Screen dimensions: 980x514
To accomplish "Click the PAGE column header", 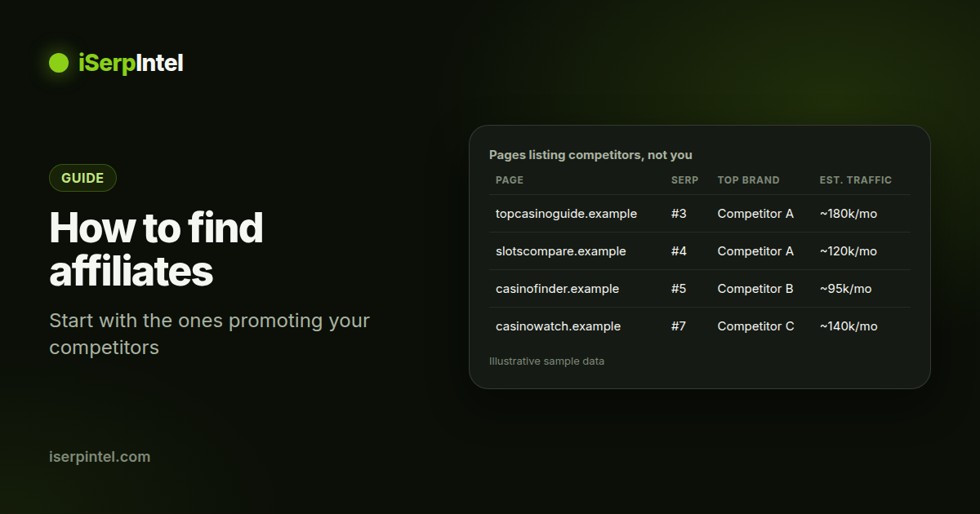I will (x=510, y=180).
